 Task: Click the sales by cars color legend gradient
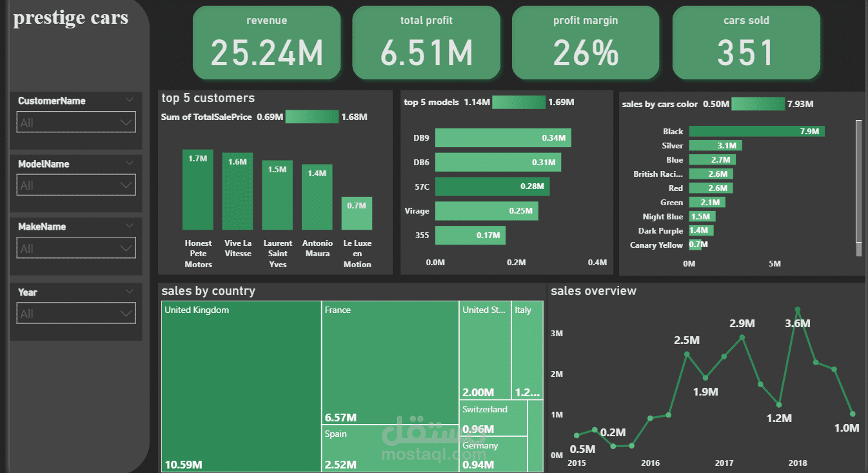pos(758,104)
